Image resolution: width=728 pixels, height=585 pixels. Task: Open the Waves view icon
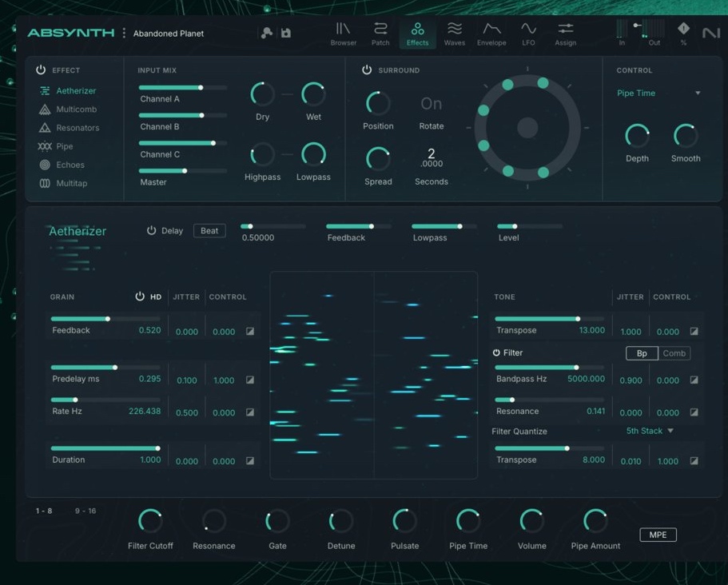[x=455, y=29]
